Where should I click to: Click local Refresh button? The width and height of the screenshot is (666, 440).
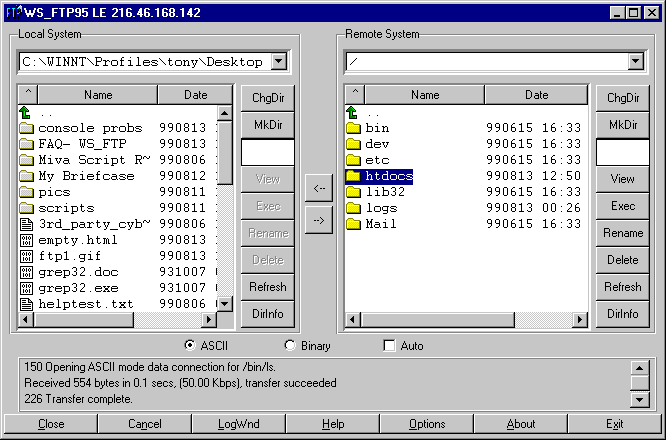click(x=268, y=287)
